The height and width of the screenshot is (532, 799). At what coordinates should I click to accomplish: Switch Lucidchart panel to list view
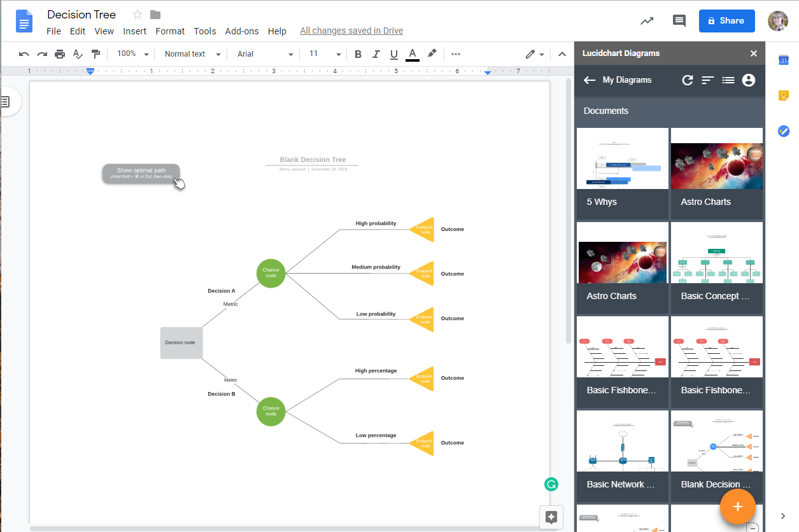point(728,80)
